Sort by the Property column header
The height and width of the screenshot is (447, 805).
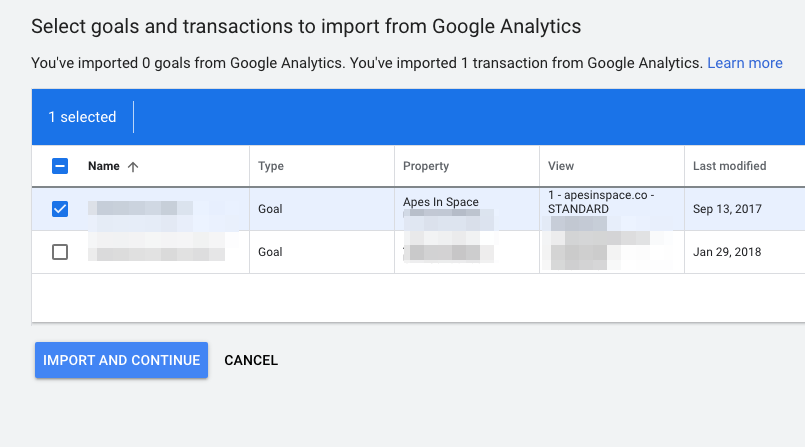[426, 166]
